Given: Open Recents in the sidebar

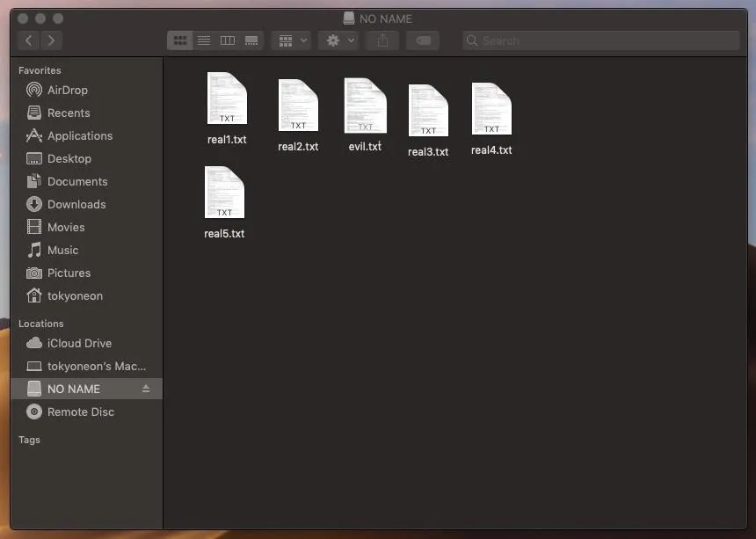Looking at the screenshot, I should click(x=87, y=113).
